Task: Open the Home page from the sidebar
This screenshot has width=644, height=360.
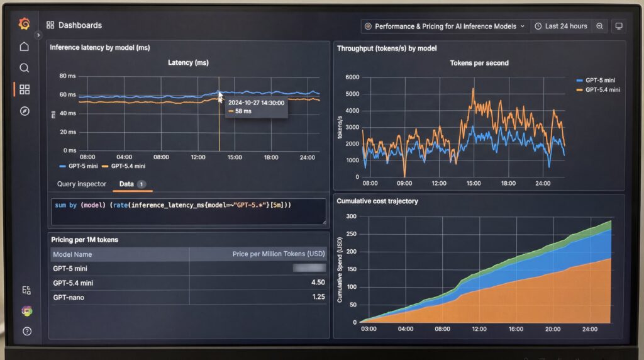Action: coord(24,47)
